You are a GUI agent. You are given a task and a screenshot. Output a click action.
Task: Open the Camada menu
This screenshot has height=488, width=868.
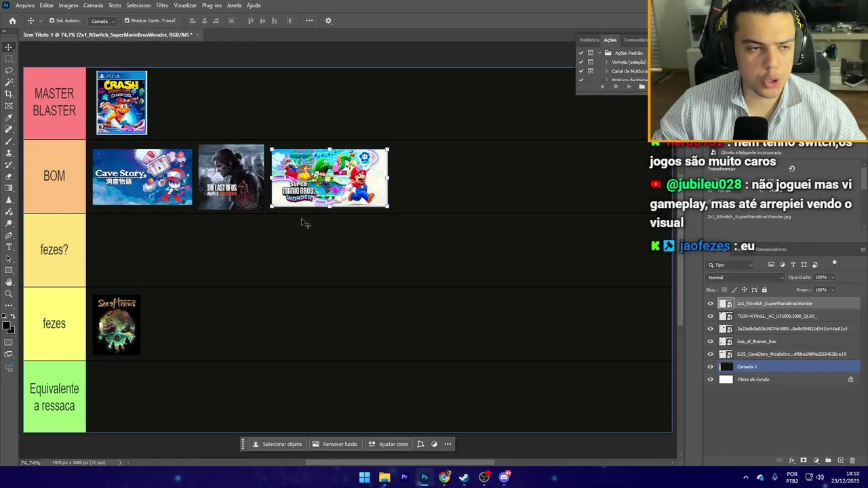coord(93,5)
